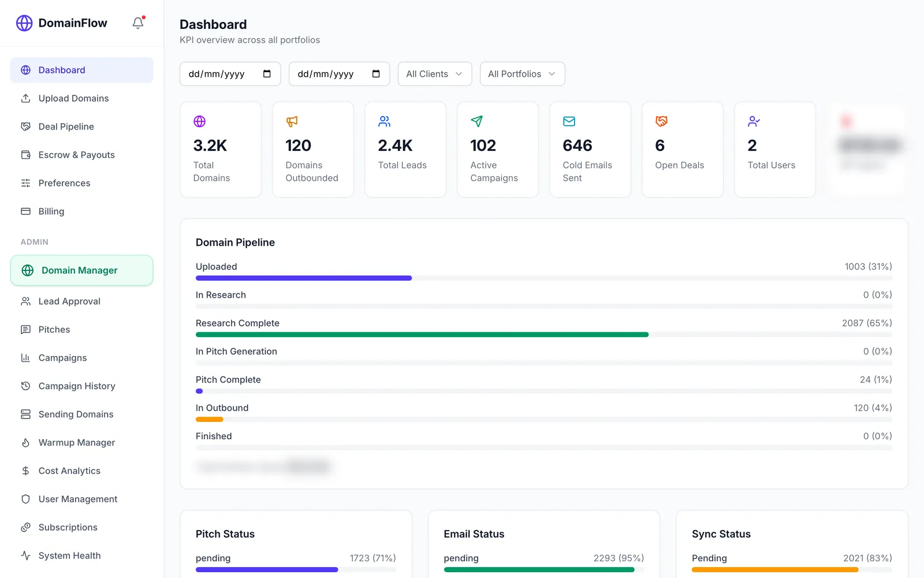Click the User Management shield icon

click(x=25, y=499)
